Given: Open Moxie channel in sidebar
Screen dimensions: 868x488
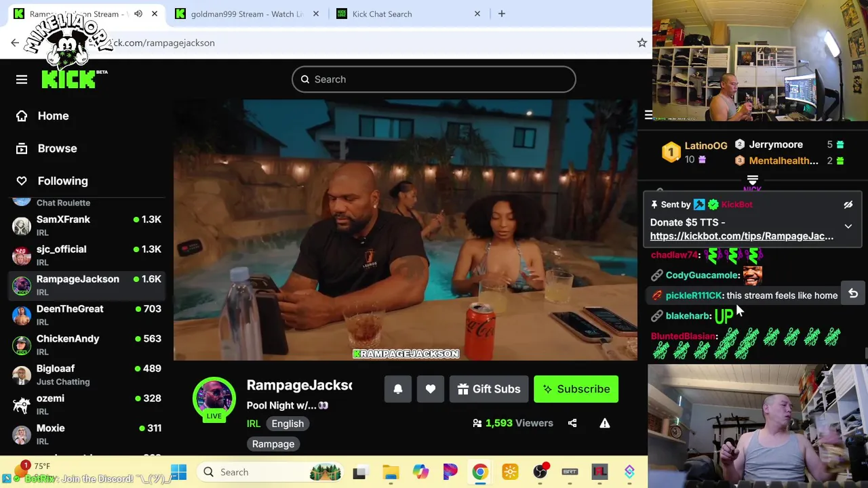Looking at the screenshot, I should pyautogui.click(x=87, y=434).
